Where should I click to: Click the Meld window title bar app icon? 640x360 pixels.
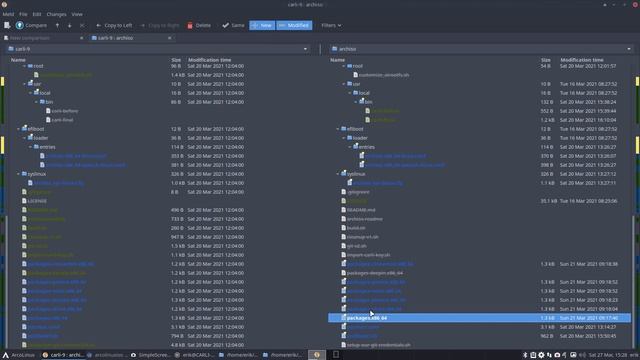[x=4, y=4]
